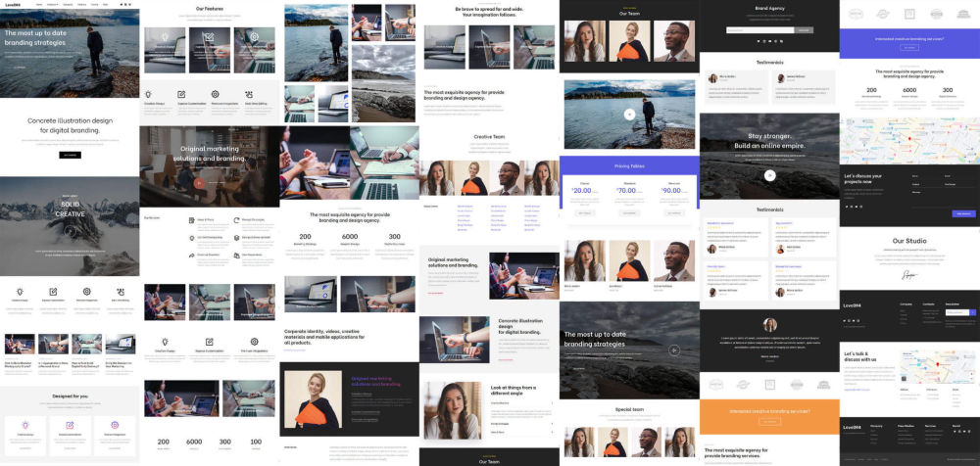This screenshot has height=466, width=980.
Task: Go to Home in the top navigation bar
Action: pyautogui.click(x=38, y=5)
